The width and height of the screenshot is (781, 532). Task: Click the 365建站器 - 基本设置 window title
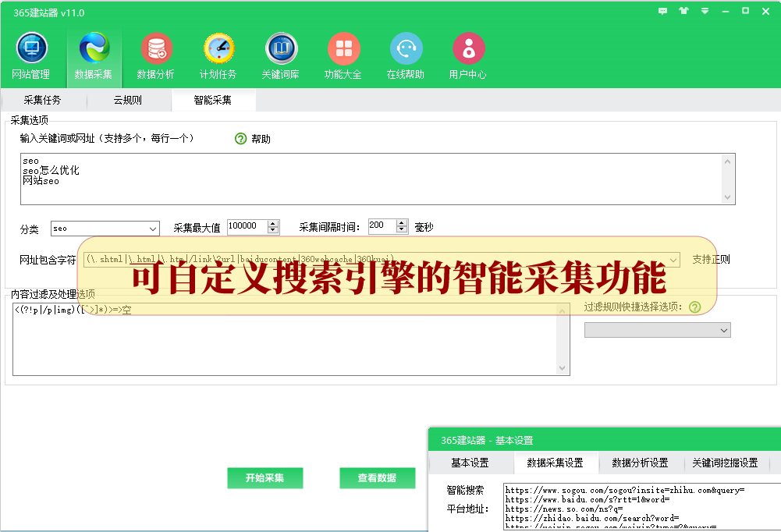tap(487, 441)
